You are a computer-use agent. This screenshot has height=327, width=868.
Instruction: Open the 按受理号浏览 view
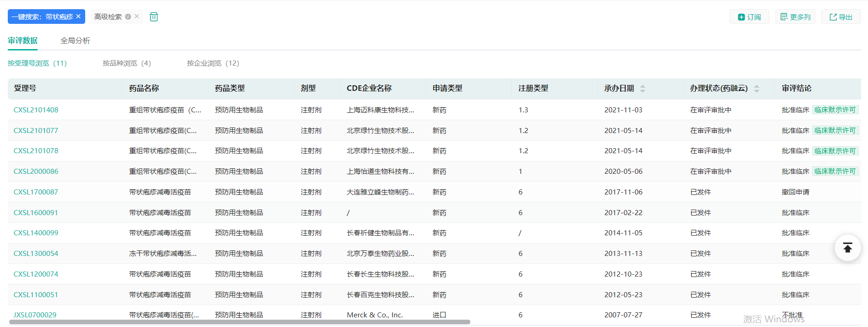click(37, 63)
